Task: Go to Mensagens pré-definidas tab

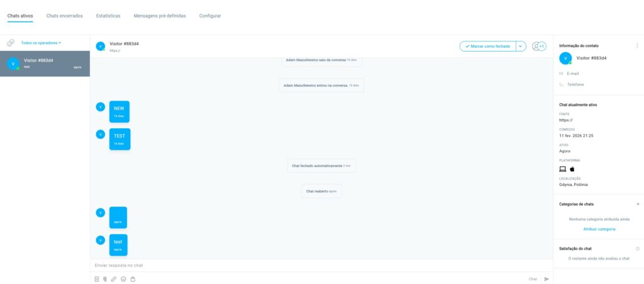Action: [x=160, y=16]
